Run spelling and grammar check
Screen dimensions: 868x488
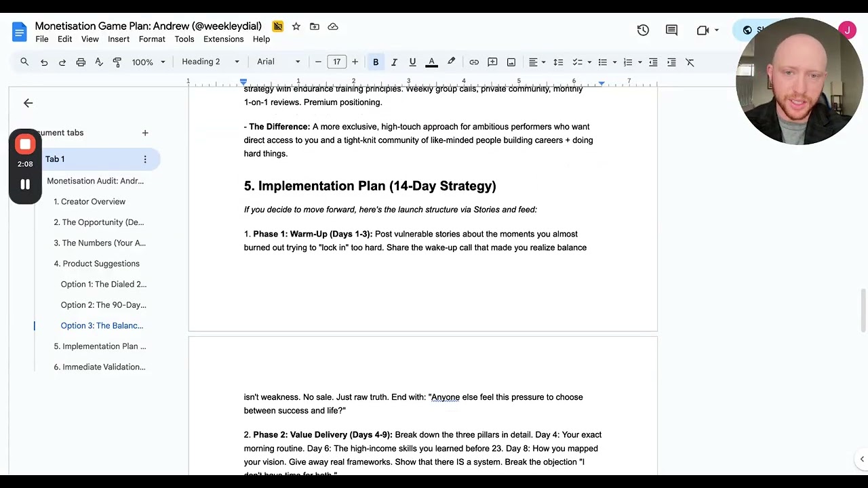point(99,62)
